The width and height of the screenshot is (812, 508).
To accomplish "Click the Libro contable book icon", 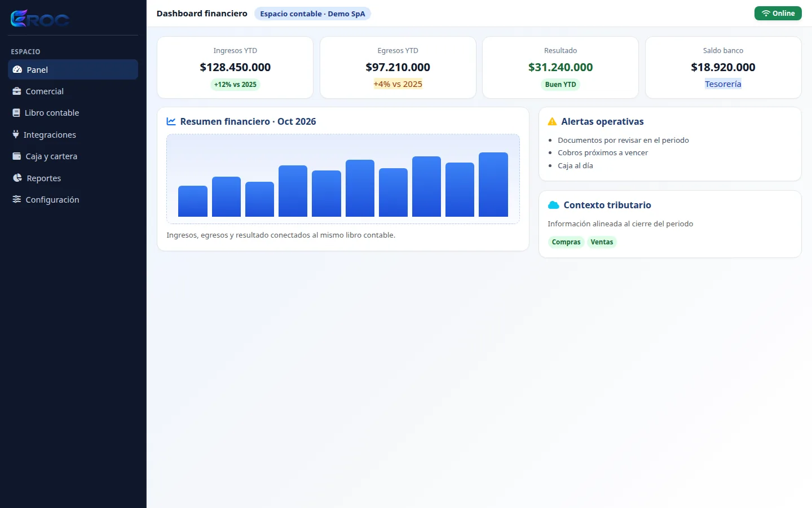I will coord(16,112).
